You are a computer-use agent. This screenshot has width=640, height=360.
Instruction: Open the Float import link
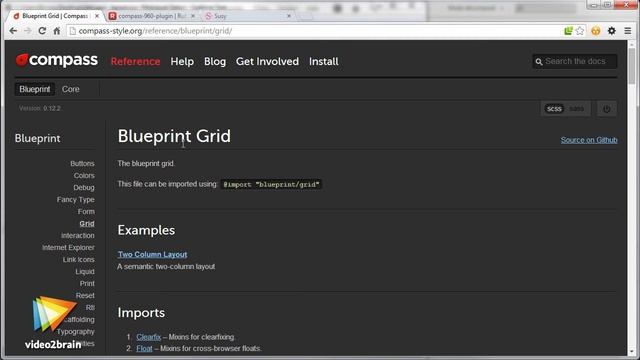144,349
